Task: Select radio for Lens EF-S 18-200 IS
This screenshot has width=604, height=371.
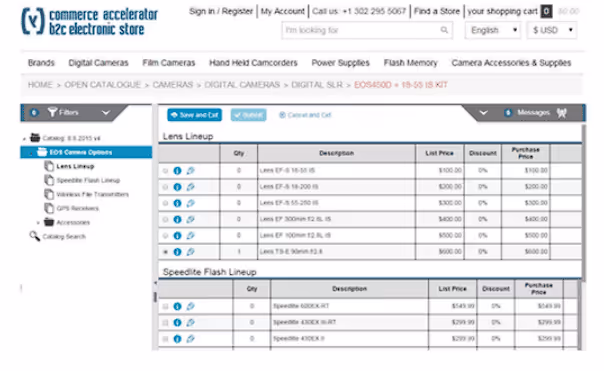Action: (165, 187)
